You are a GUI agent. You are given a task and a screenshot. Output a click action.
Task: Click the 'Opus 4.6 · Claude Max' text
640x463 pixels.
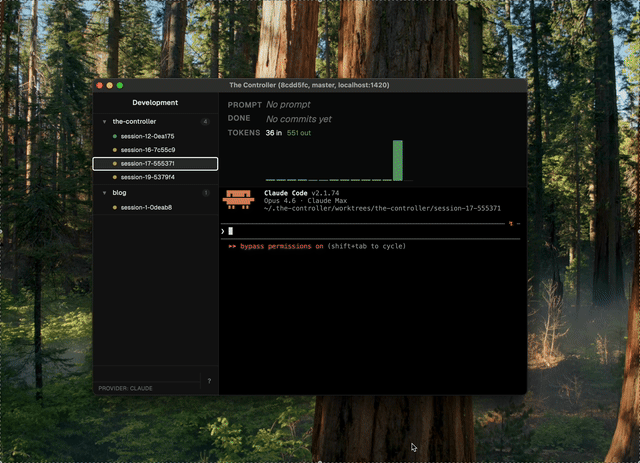click(305, 201)
